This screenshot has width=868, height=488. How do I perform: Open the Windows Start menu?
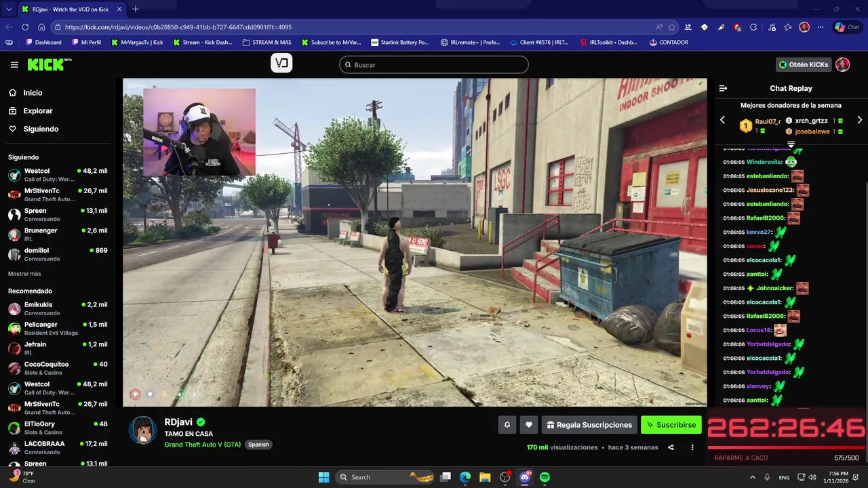pos(323,477)
